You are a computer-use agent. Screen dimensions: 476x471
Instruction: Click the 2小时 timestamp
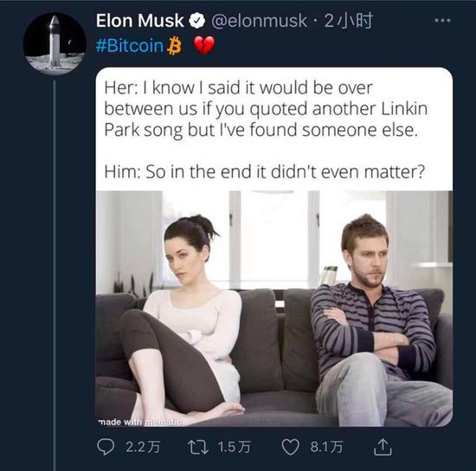point(349,21)
